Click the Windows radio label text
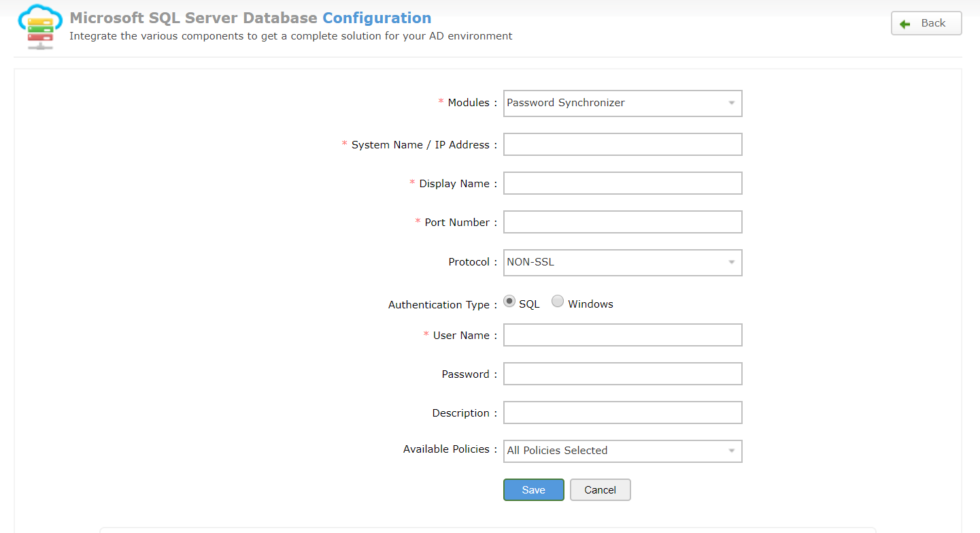980x533 pixels. [x=590, y=304]
